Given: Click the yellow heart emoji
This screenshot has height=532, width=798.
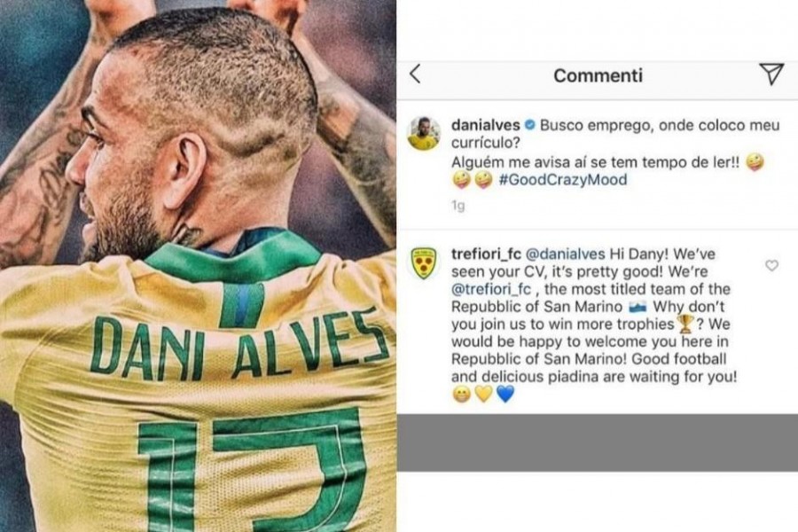Looking at the screenshot, I should tap(483, 394).
